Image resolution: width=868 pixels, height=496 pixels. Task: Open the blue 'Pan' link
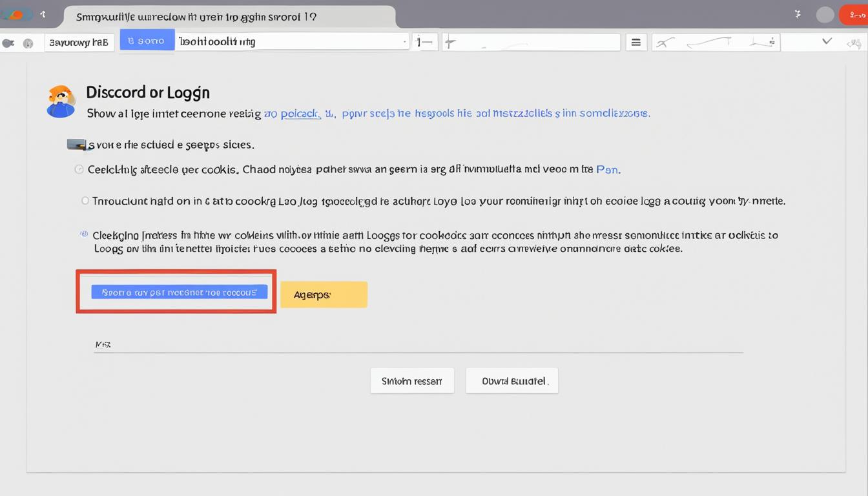pyautogui.click(x=607, y=170)
